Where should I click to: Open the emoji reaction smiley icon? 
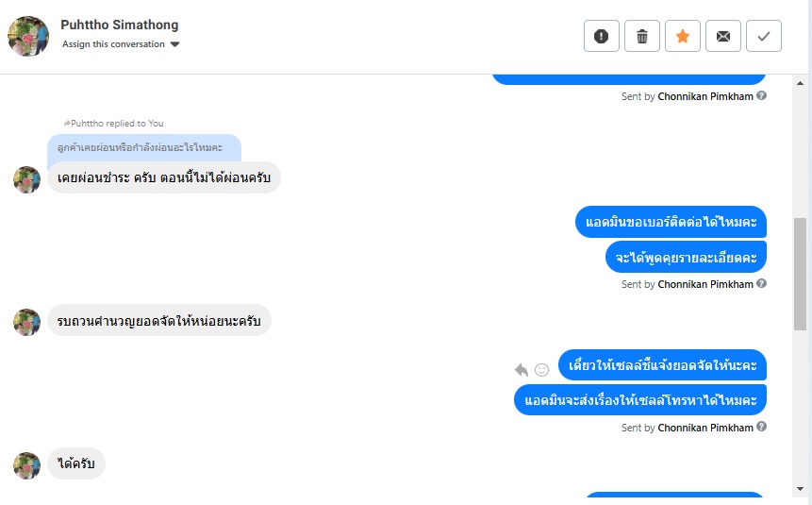click(x=541, y=369)
